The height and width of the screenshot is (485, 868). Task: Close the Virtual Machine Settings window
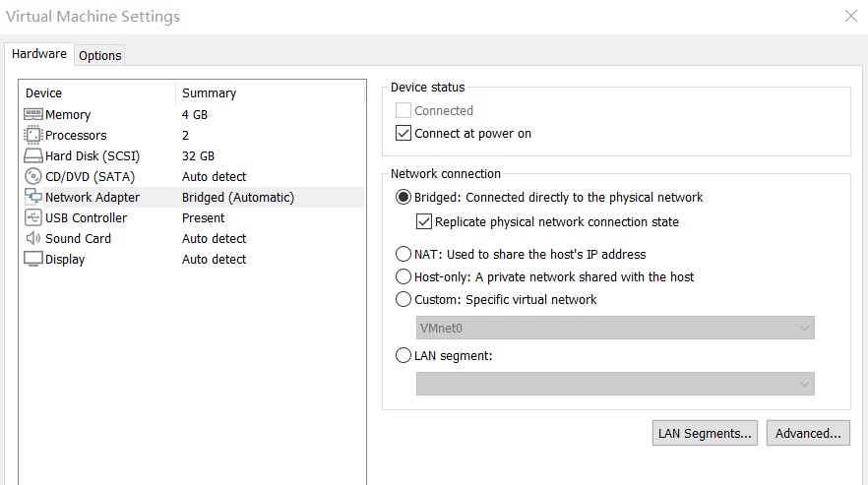coord(850,16)
